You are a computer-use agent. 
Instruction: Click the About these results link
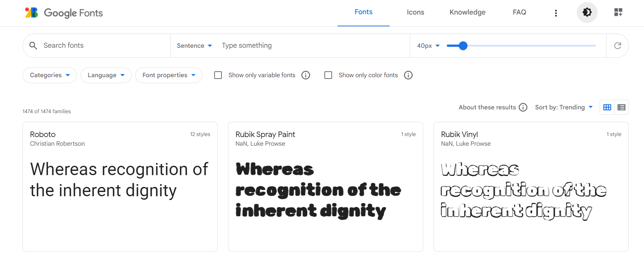pyautogui.click(x=487, y=107)
